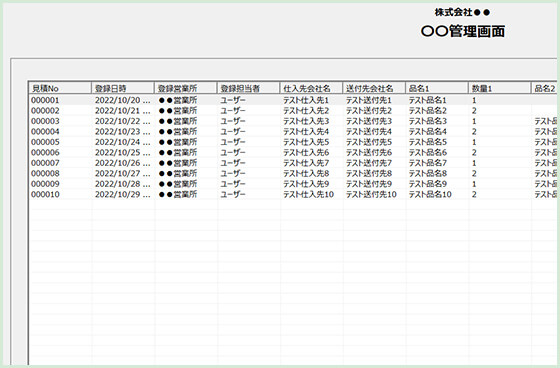The height and width of the screenshot is (368, 560).
Task: Click the date cell 2022/10/21
Action: point(122,110)
